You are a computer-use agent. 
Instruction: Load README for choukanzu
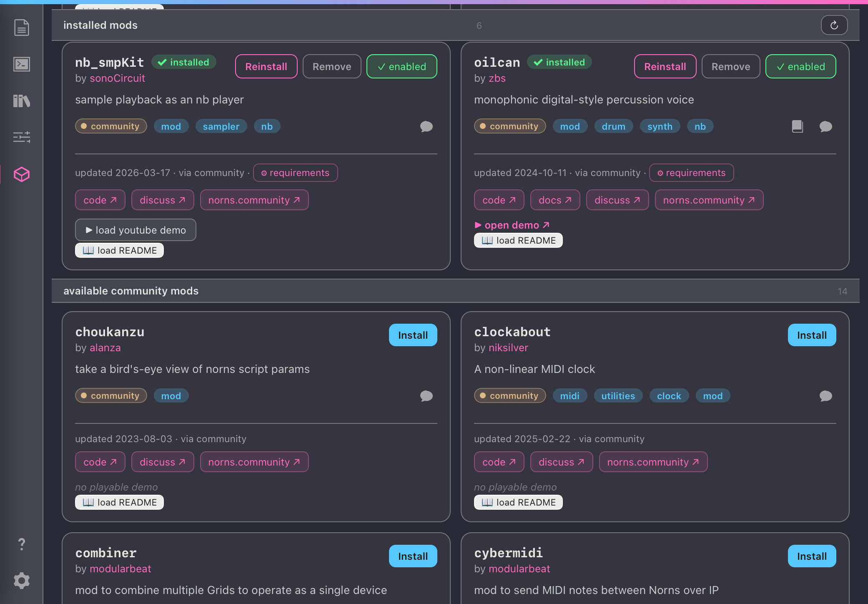coord(119,502)
